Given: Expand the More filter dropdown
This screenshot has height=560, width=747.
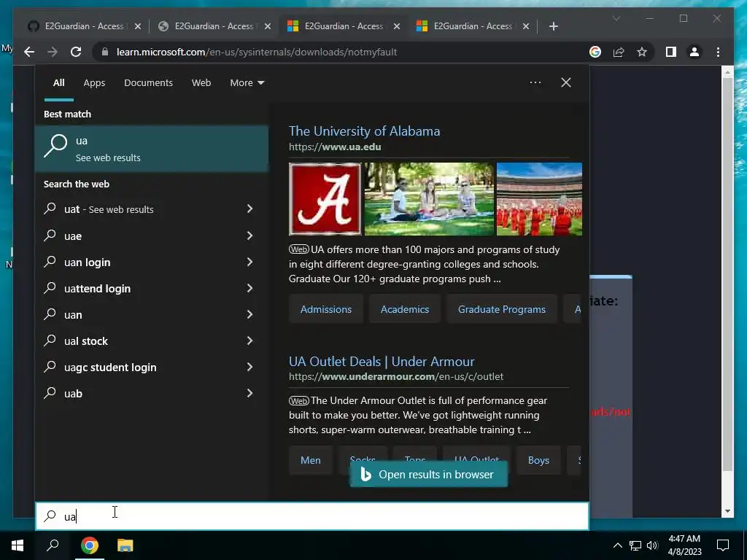Looking at the screenshot, I should click(x=247, y=83).
